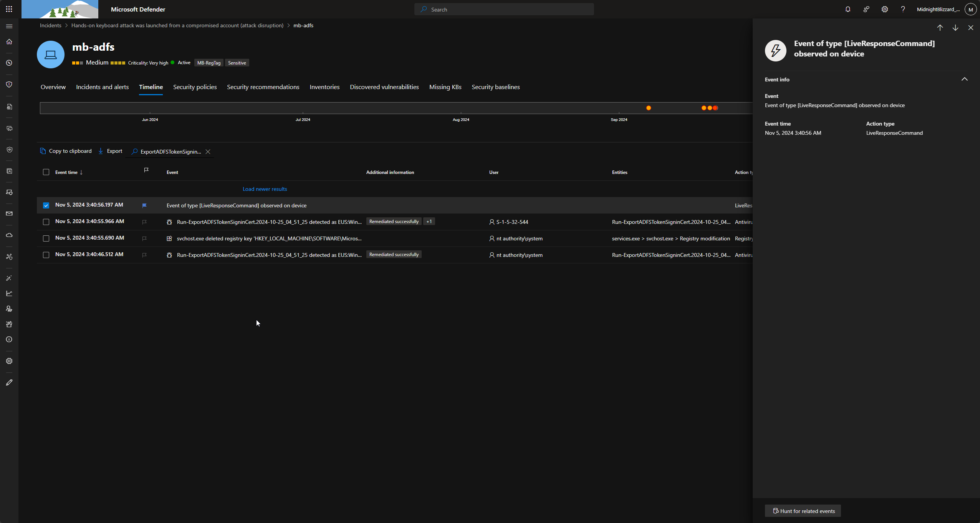The image size is (980, 523).
Task: Sort by Event time column arrow
Action: click(81, 172)
